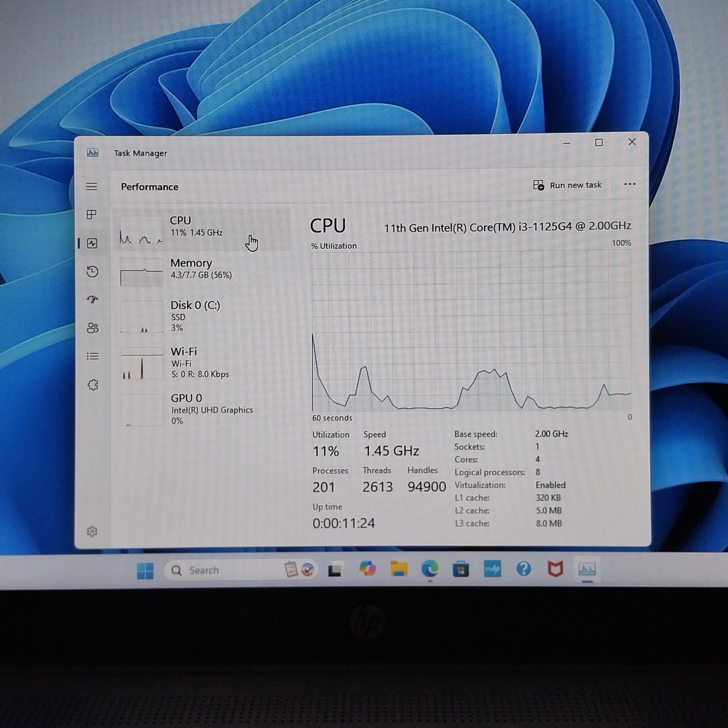728x728 pixels.
Task: Click the Task Manager taskbar icon
Action: [x=587, y=569]
